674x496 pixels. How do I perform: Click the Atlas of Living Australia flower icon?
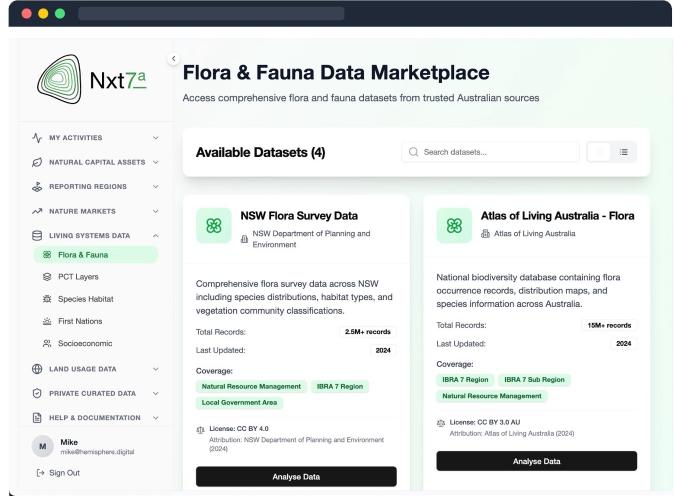pyautogui.click(x=454, y=226)
